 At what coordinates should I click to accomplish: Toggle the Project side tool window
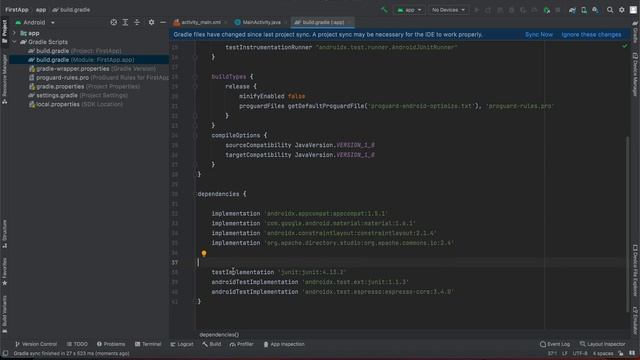[x=4, y=31]
